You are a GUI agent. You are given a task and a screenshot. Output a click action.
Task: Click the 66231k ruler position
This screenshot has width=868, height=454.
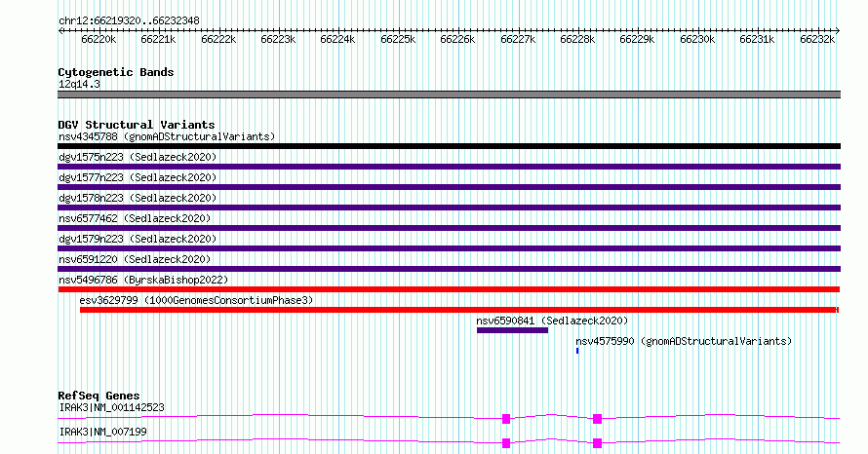758,40
